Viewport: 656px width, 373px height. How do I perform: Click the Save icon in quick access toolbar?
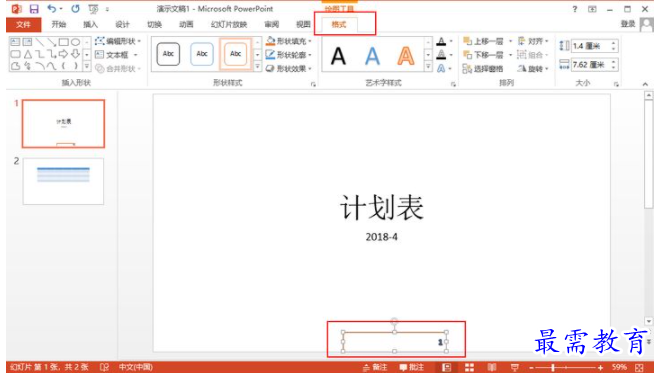[x=33, y=9]
